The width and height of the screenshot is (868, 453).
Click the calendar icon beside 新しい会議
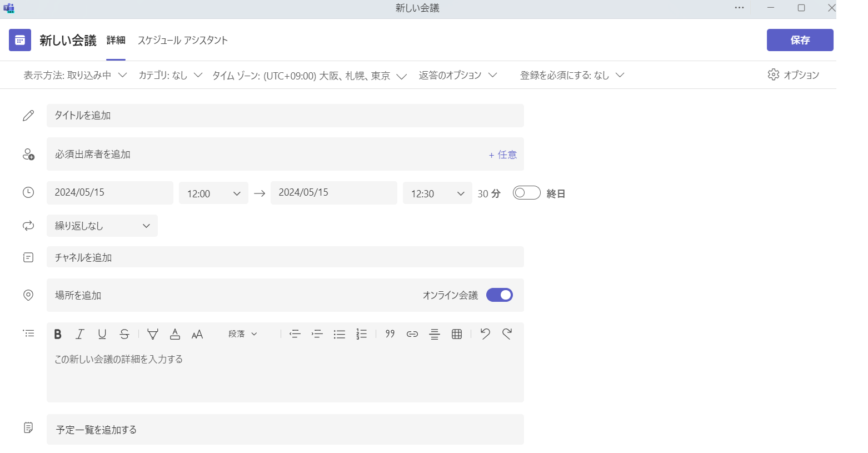pyautogui.click(x=20, y=40)
